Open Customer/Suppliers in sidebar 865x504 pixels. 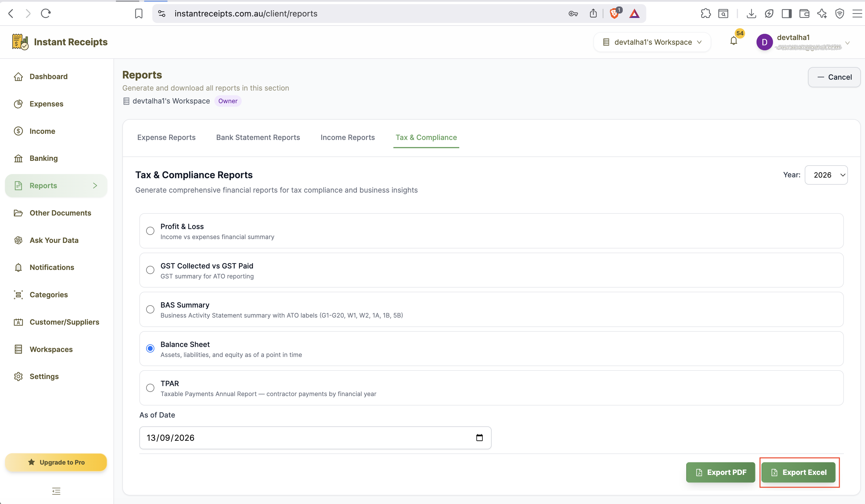tap(56, 322)
